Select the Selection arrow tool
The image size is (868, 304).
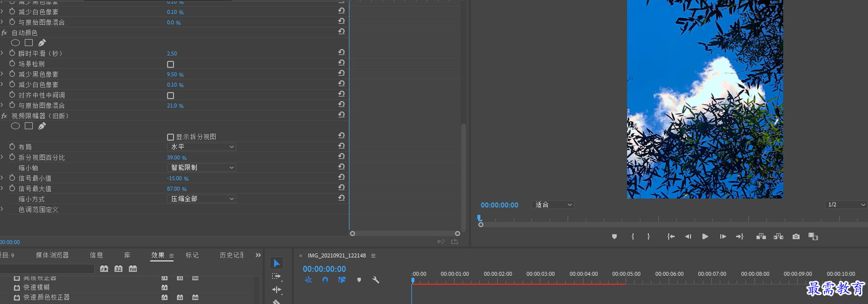tap(277, 263)
